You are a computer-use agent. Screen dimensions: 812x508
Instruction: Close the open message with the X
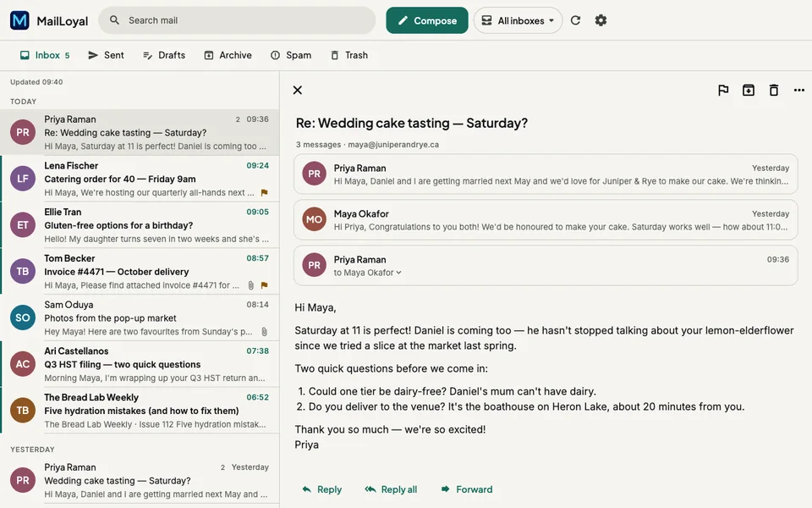click(x=297, y=91)
